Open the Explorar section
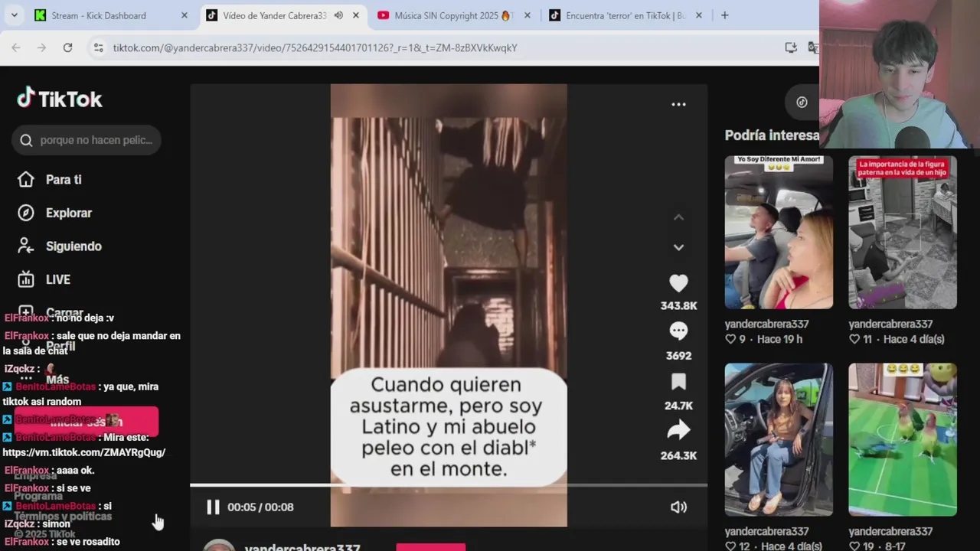This screenshot has width=980, height=551. [x=68, y=213]
